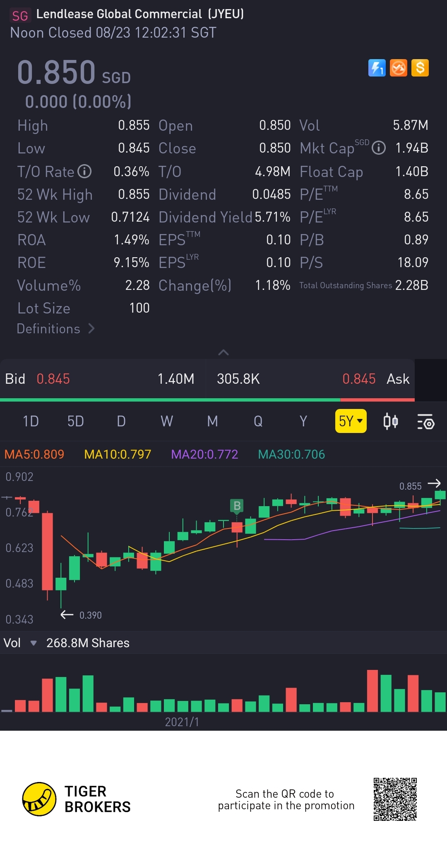The width and height of the screenshot is (447, 868).
Task: Tap the Float Cap 1.40B value
Action: point(412,172)
